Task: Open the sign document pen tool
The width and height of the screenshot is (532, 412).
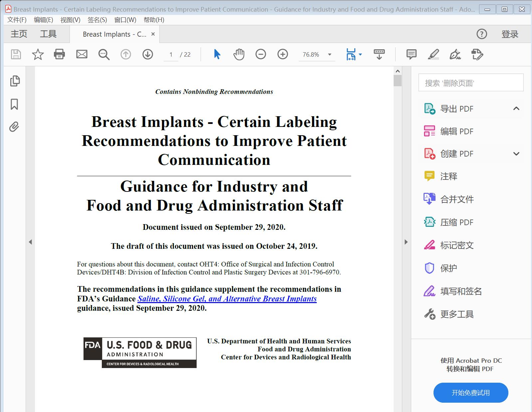Action: pyautogui.click(x=455, y=54)
